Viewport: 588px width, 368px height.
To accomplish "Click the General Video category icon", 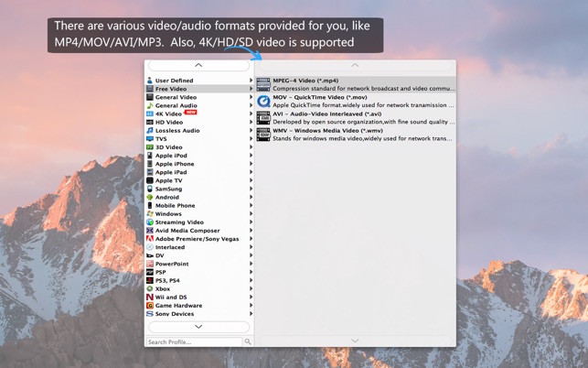I will point(150,97).
